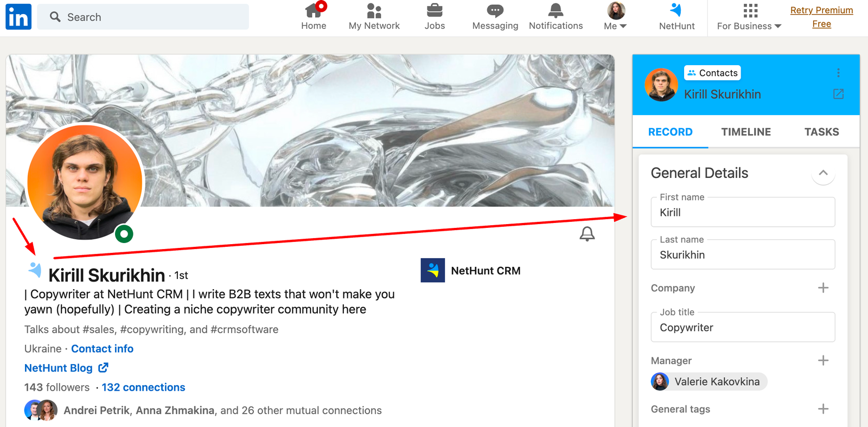Screen dimensions: 868x427
Task: Add a Company with plus icon
Action: (x=823, y=288)
